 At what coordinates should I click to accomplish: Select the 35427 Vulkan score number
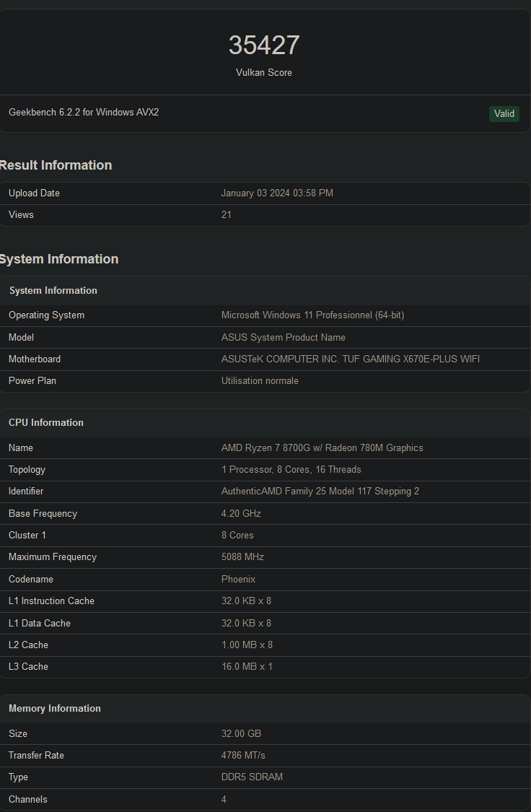coord(264,45)
